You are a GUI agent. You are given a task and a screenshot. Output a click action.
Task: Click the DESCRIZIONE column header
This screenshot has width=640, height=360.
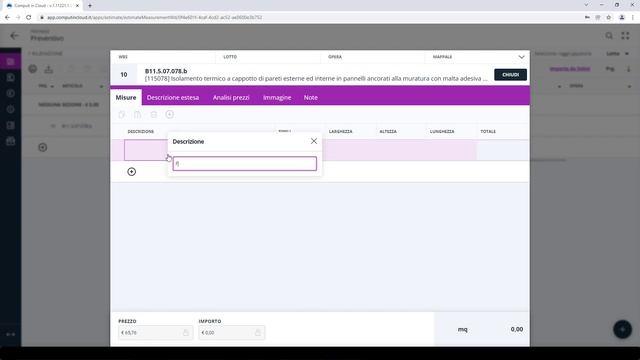(141, 131)
